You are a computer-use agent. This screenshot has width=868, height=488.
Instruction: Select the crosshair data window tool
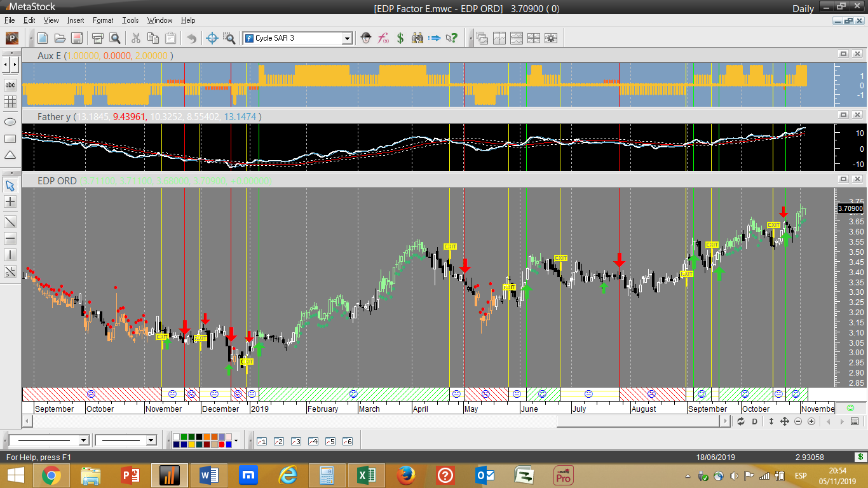(213, 38)
